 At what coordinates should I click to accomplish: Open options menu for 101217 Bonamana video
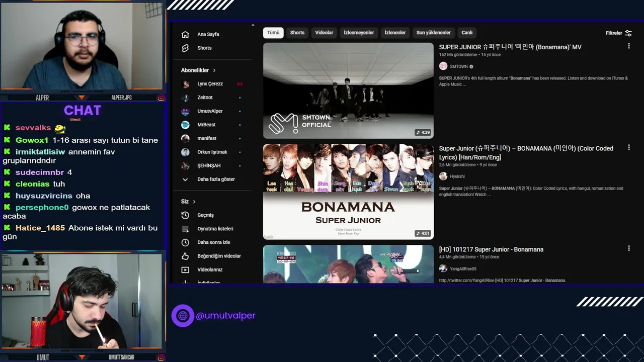[x=628, y=248]
